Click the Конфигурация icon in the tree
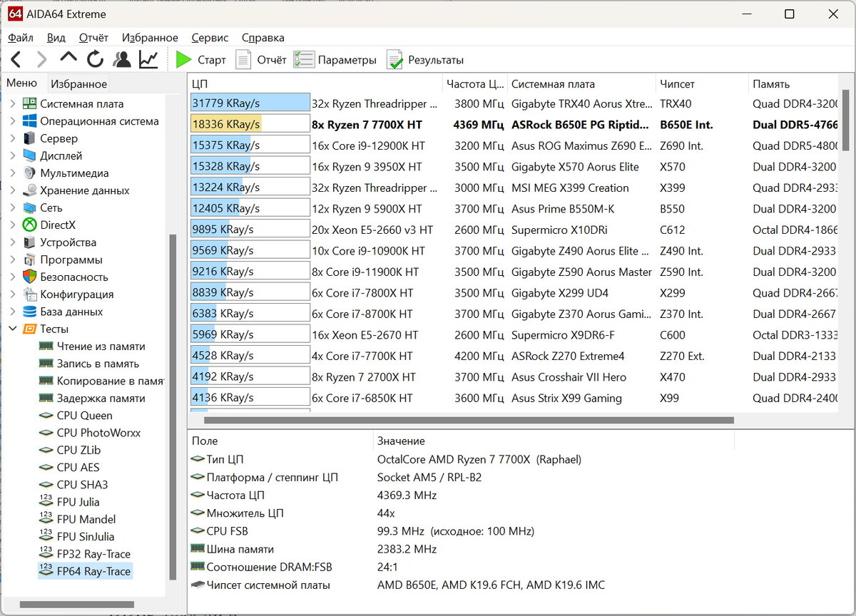 [x=29, y=294]
